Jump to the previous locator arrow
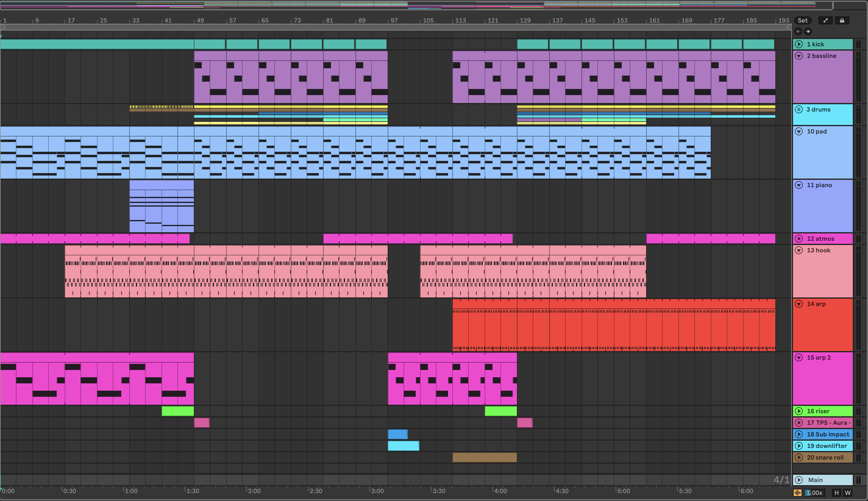This screenshot has width=868, height=501. click(798, 31)
